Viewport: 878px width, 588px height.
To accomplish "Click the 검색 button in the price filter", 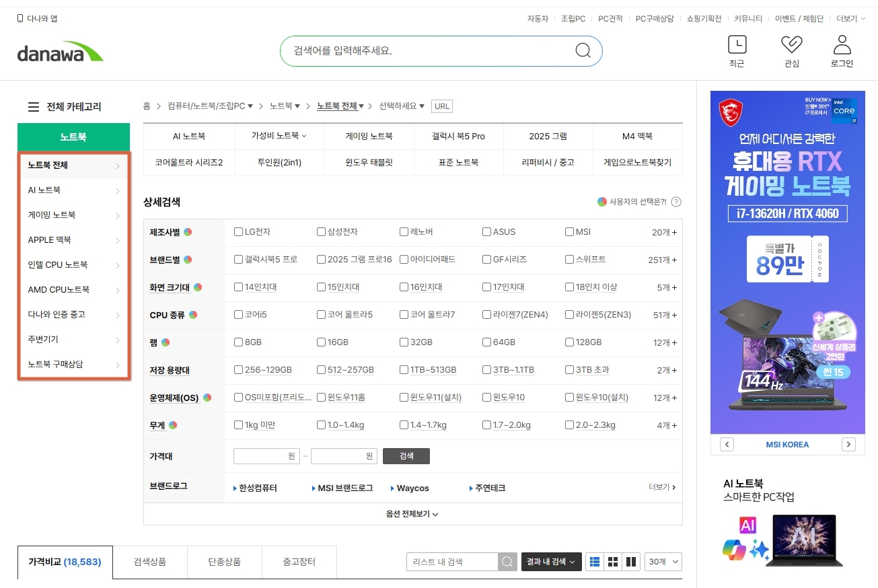I will coord(406,455).
